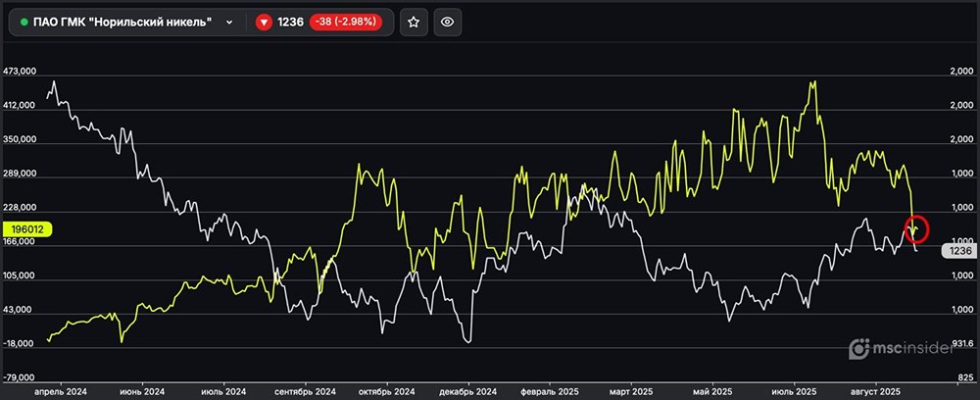Click the июль 2025 date label
Viewport: 980px width, 400px height.
pos(795,391)
